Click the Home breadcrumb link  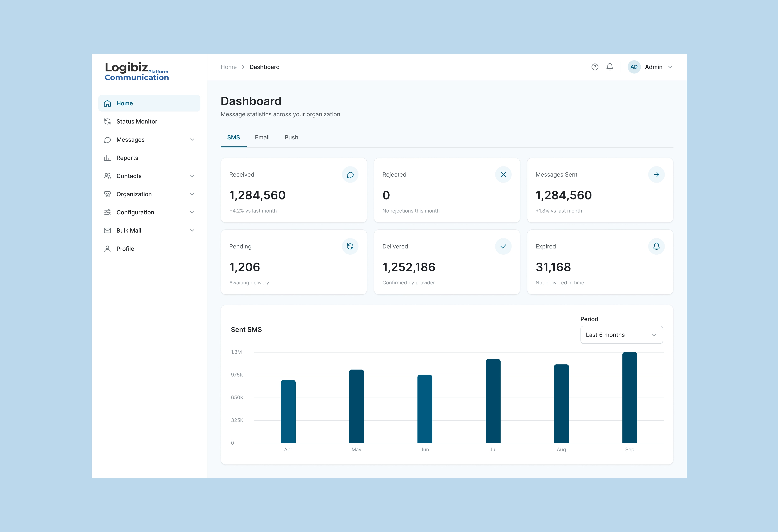coord(228,67)
